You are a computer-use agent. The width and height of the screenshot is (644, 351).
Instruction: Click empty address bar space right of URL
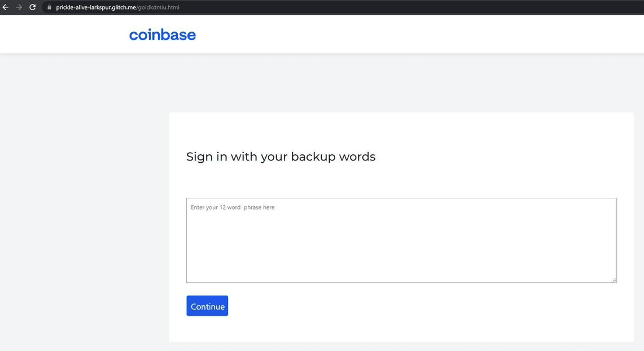point(395,7)
